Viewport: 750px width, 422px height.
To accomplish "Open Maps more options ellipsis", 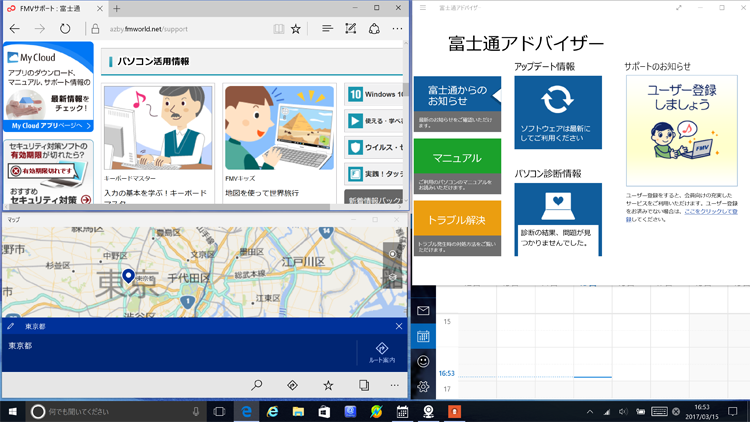I will [x=394, y=385].
